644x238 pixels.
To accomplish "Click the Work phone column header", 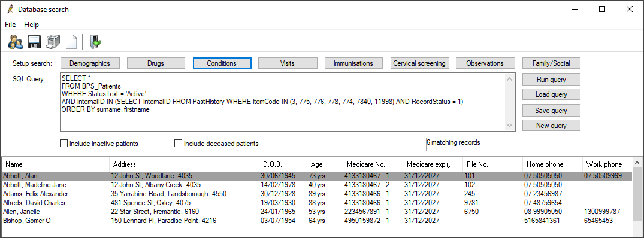I will tap(607, 164).
